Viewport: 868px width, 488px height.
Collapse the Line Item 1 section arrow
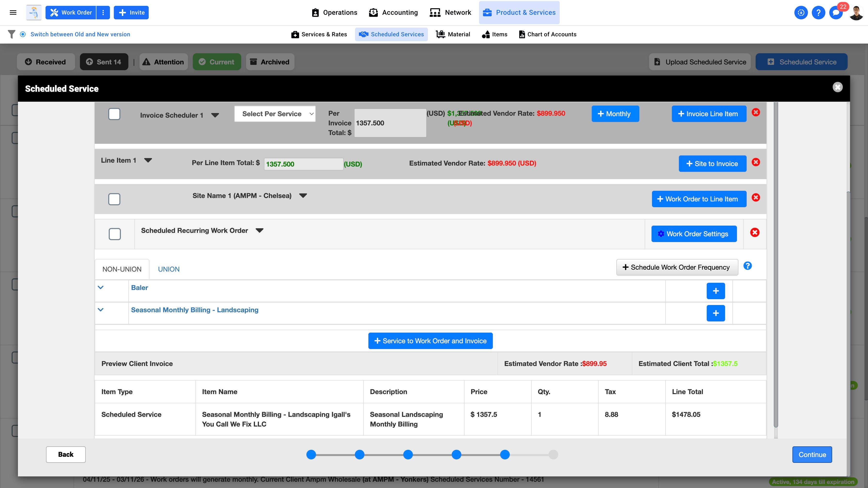coord(148,160)
